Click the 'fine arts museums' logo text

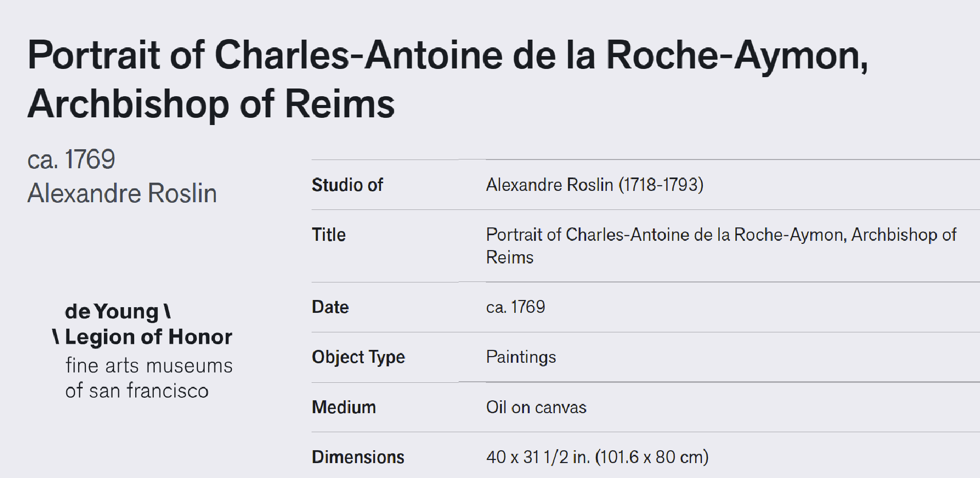coord(149,366)
